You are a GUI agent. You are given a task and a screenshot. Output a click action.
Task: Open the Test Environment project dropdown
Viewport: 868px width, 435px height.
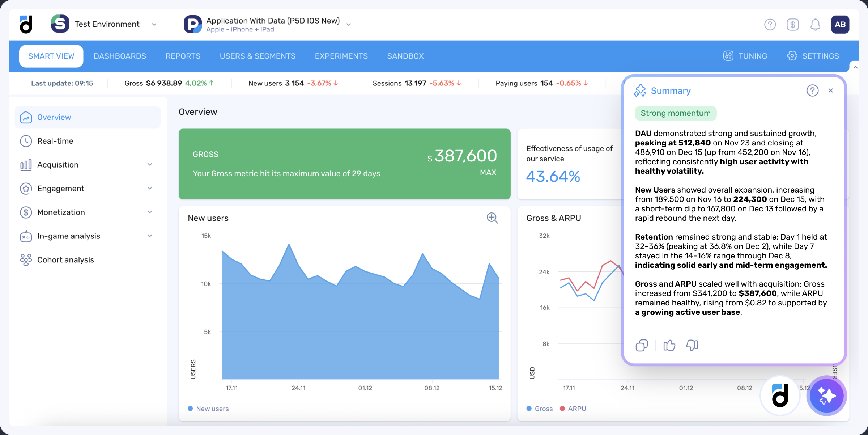pyautogui.click(x=154, y=24)
